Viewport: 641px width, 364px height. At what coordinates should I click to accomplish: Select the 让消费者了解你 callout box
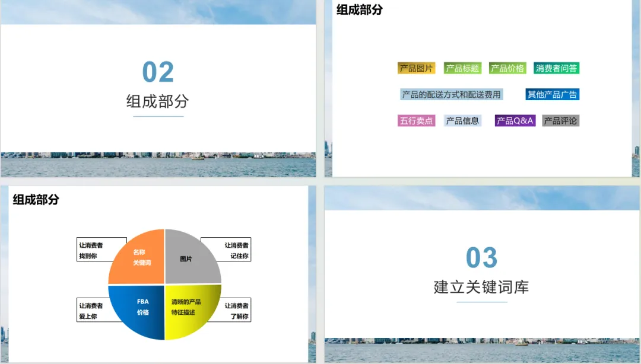point(233,310)
